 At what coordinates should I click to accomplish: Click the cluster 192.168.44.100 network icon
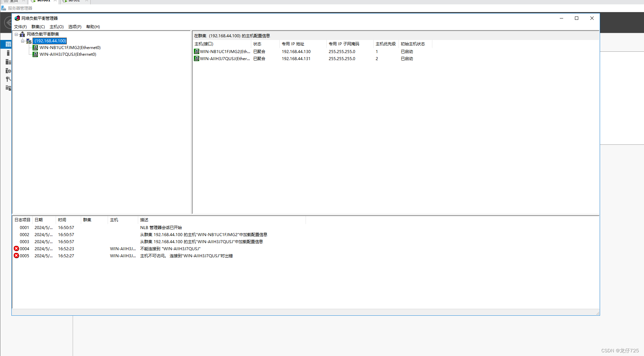[x=29, y=41]
